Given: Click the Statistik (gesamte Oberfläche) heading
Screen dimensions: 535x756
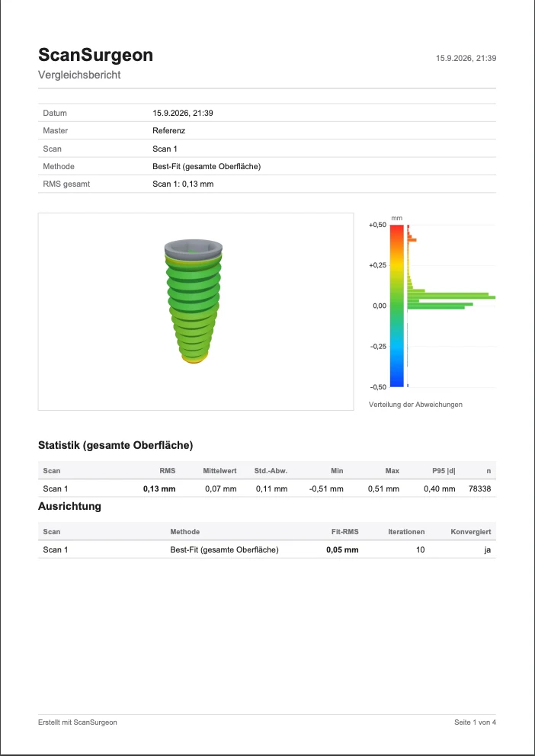Looking at the screenshot, I should 116,446.
